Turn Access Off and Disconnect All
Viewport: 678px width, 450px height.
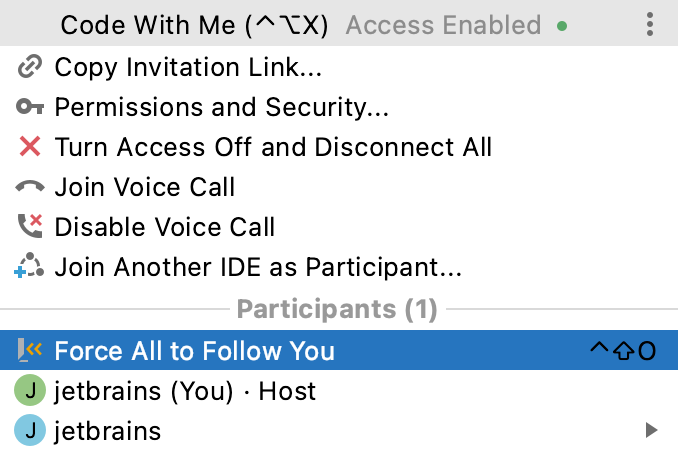coord(273,147)
